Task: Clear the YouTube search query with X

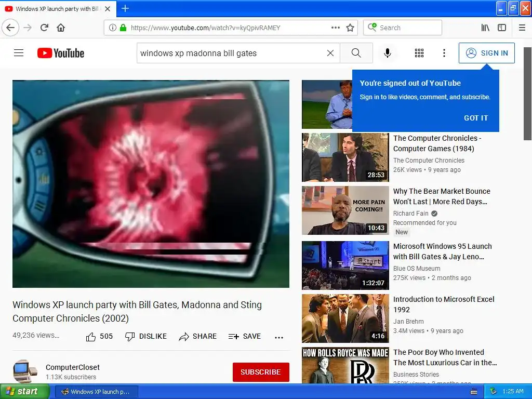Action: pos(330,53)
